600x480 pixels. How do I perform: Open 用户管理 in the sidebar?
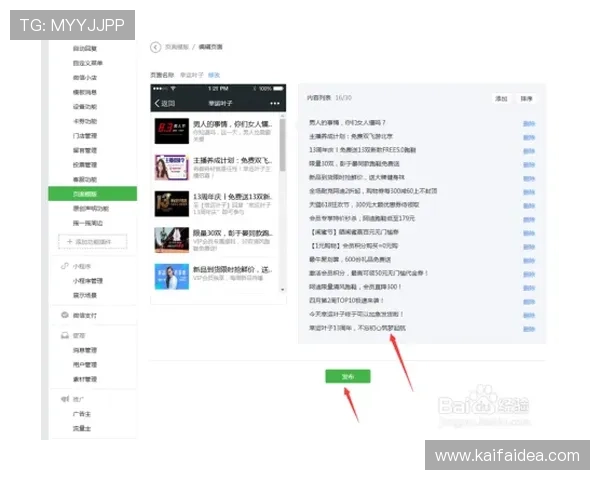[x=85, y=364]
